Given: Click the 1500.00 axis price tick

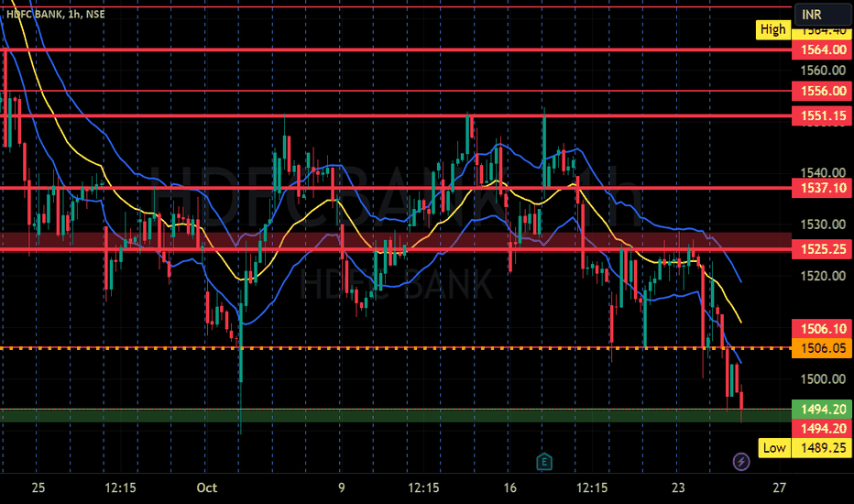Looking at the screenshot, I should (x=823, y=378).
